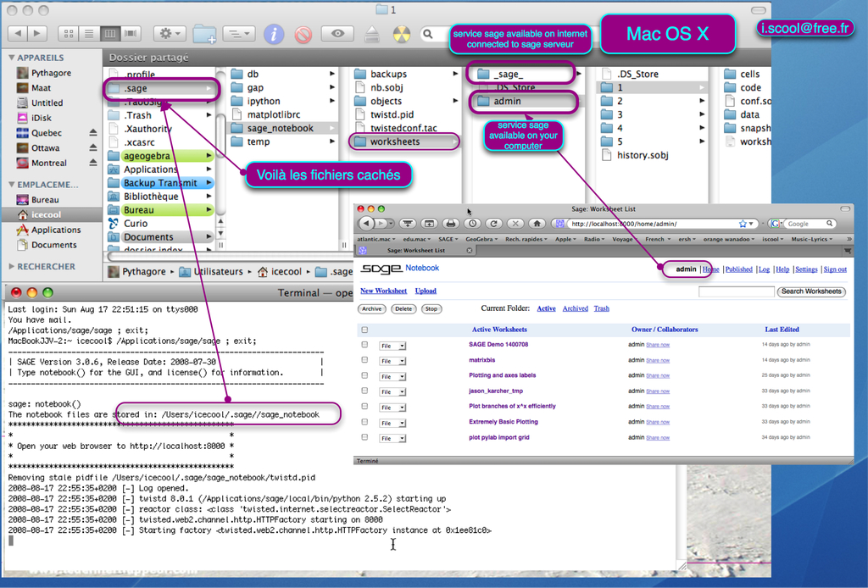
Task: Collapse the APPAREILS sidebar section
Action: (x=12, y=58)
